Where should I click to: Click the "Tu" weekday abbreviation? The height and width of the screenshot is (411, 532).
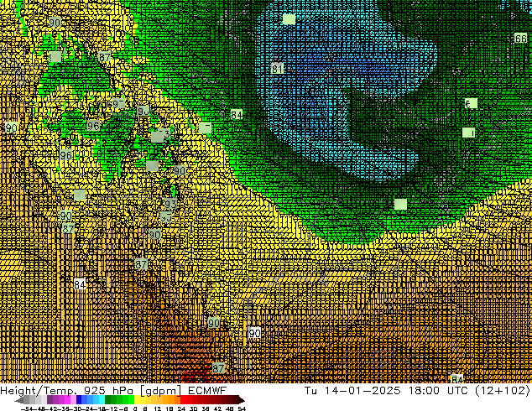point(310,391)
